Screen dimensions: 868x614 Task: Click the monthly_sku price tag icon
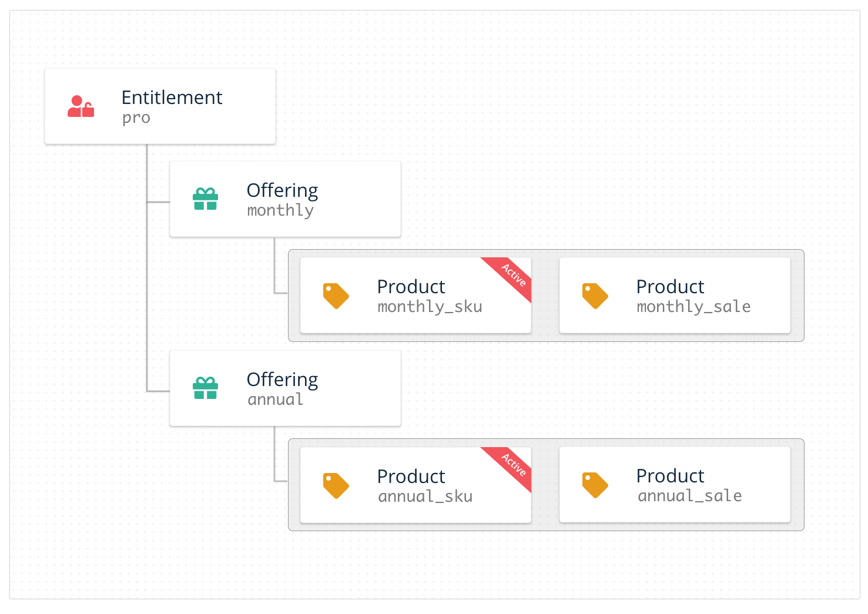(x=336, y=296)
